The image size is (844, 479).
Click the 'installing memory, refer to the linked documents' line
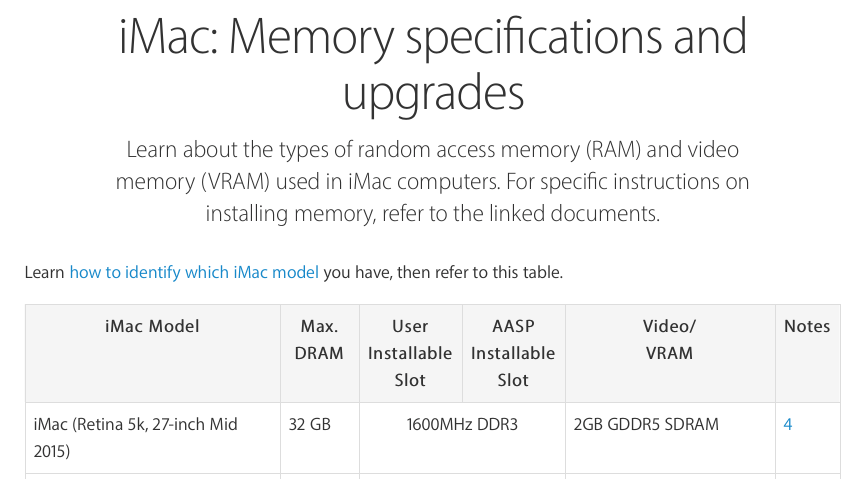click(x=433, y=214)
